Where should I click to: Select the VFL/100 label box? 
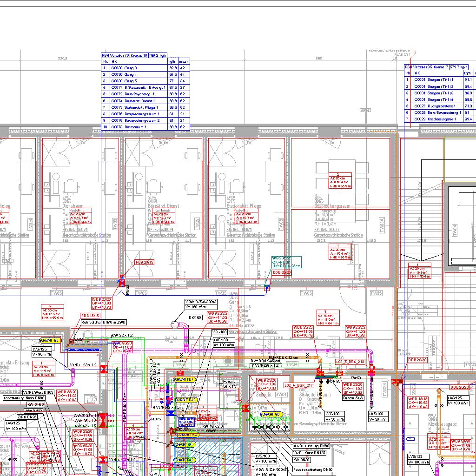tap(220, 332)
